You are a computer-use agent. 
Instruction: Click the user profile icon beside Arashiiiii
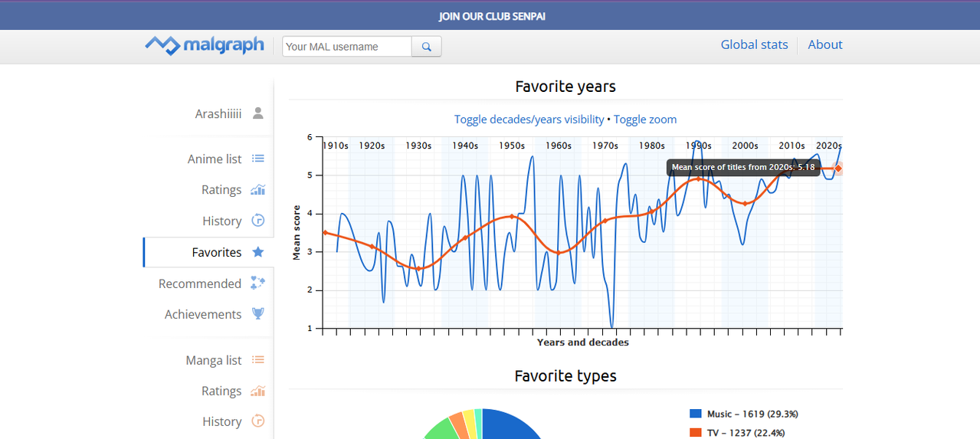(x=258, y=113)
